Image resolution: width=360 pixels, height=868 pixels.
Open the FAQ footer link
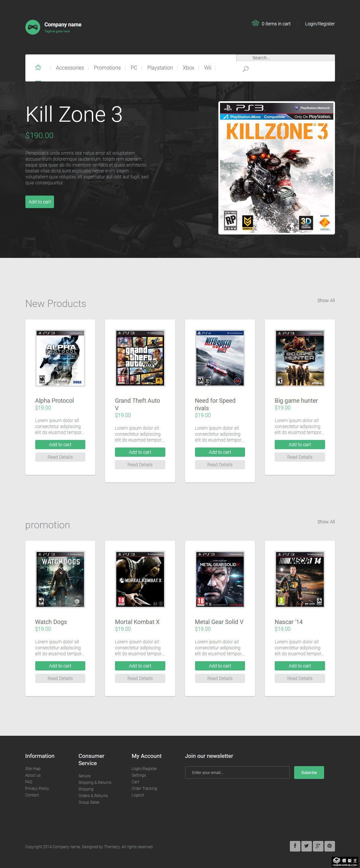[29, 782]
